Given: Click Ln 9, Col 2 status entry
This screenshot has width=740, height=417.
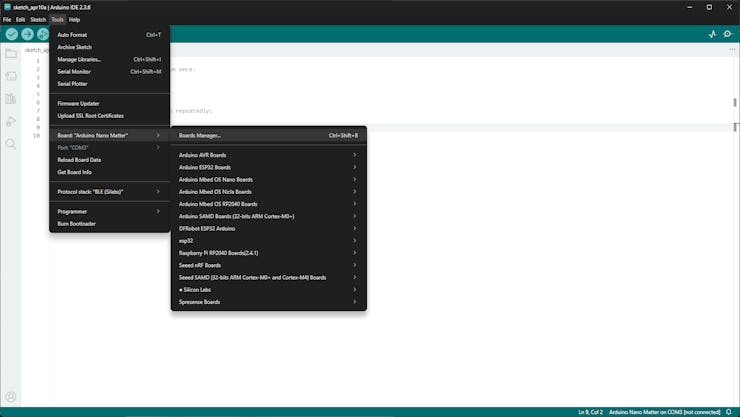Looking at the screenshot, I should pyautogui.click(x=590, y=412).
